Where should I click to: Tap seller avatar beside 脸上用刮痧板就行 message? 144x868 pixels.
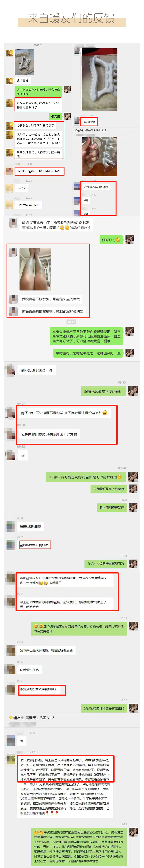[133, 507]
